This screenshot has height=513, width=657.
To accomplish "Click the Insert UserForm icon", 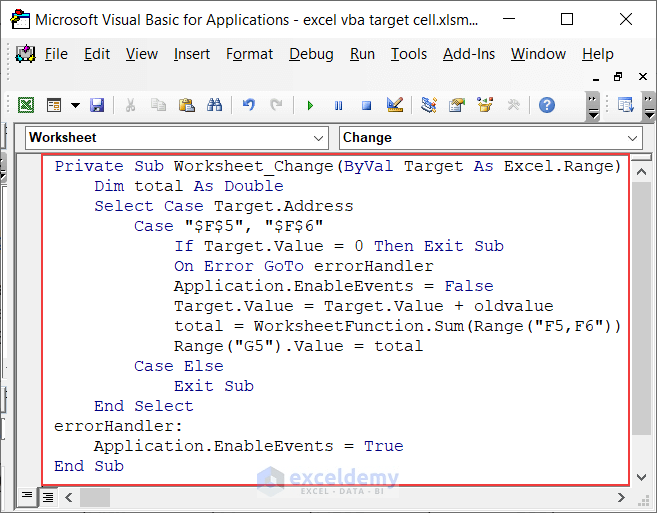I will (x=54, y=105).
